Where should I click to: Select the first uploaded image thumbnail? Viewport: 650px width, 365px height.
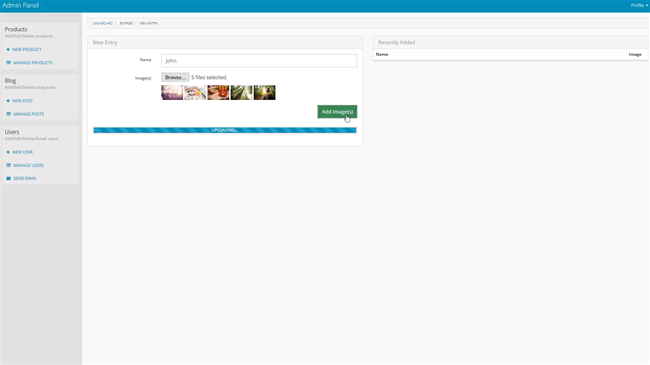coord(172,92)
